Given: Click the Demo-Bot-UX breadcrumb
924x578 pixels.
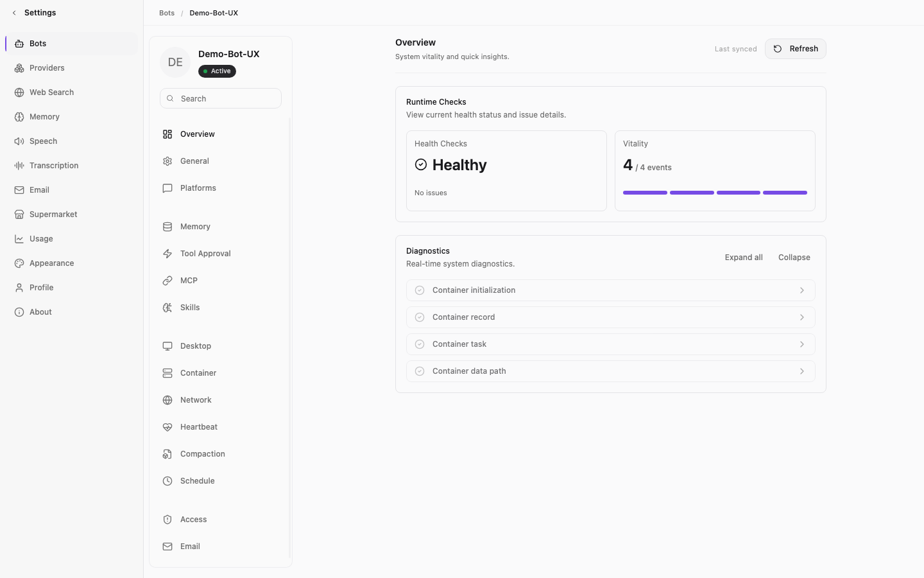Looking at the screenshot, I should [x=214, y=13].
